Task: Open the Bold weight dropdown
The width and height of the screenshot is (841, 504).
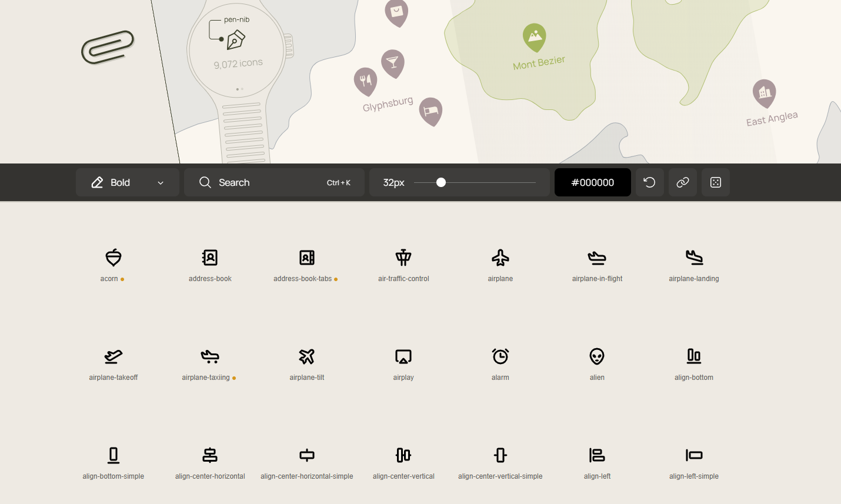Action: coord(128,182)
